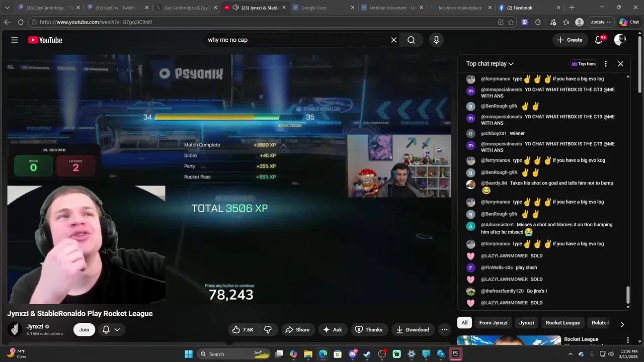Open Copilot Chat in the browser
This screenshot has width=644, height=362.
tap(629, 22)
